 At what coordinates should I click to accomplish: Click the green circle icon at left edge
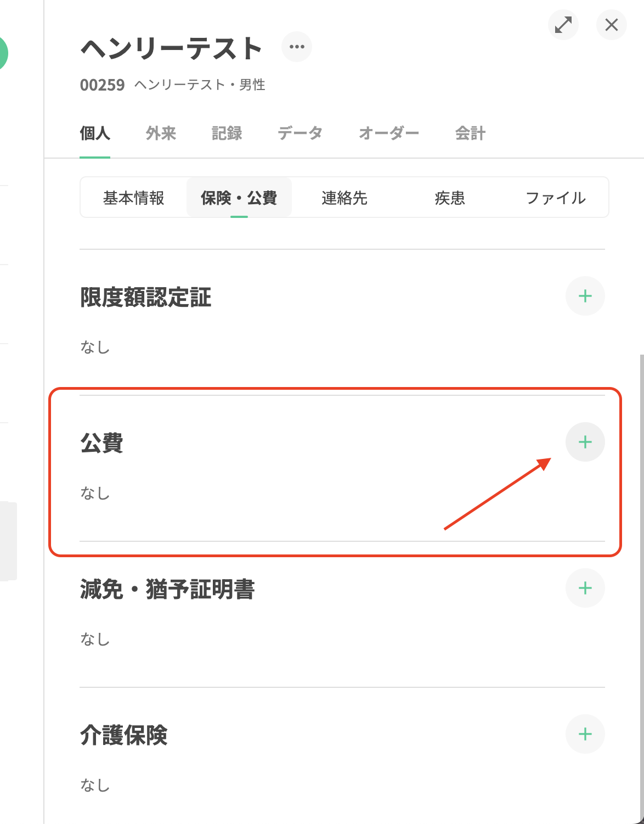(3, 53)
